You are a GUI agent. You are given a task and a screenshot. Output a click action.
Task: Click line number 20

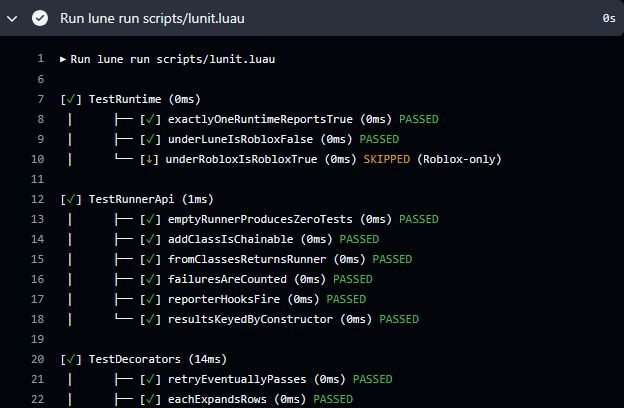click(x=37, y=359)
